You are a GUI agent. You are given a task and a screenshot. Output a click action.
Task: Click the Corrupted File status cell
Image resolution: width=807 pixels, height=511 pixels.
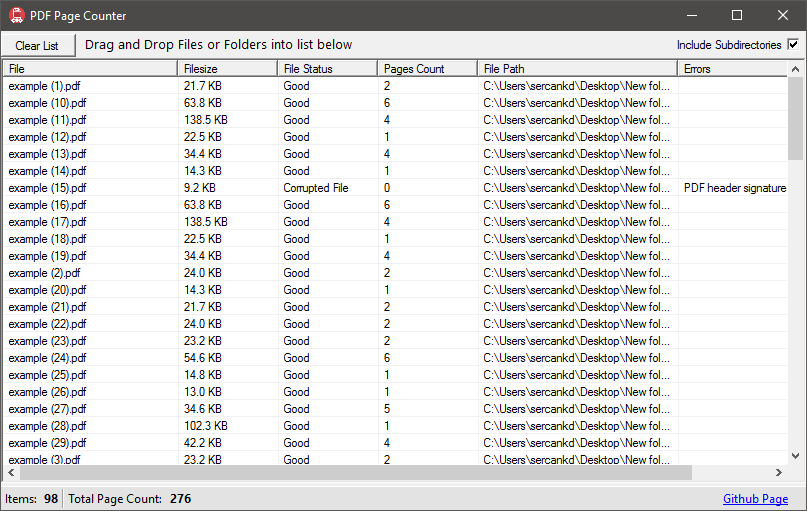(x=315, y=188)
